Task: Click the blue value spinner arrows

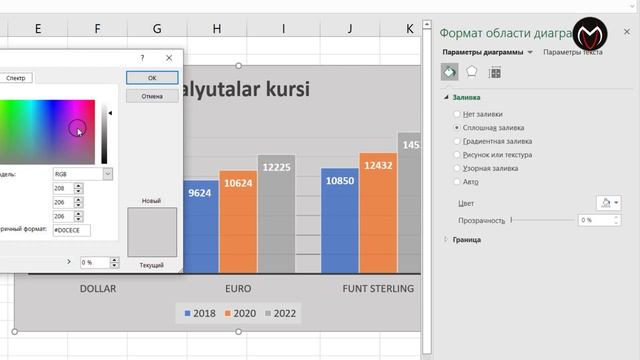Action: point(78,216)
